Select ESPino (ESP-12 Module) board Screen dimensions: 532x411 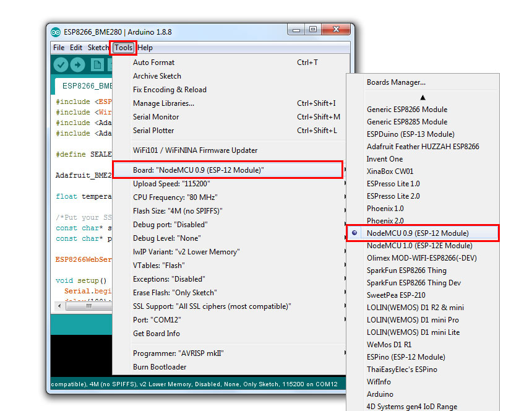coord(423,357)
